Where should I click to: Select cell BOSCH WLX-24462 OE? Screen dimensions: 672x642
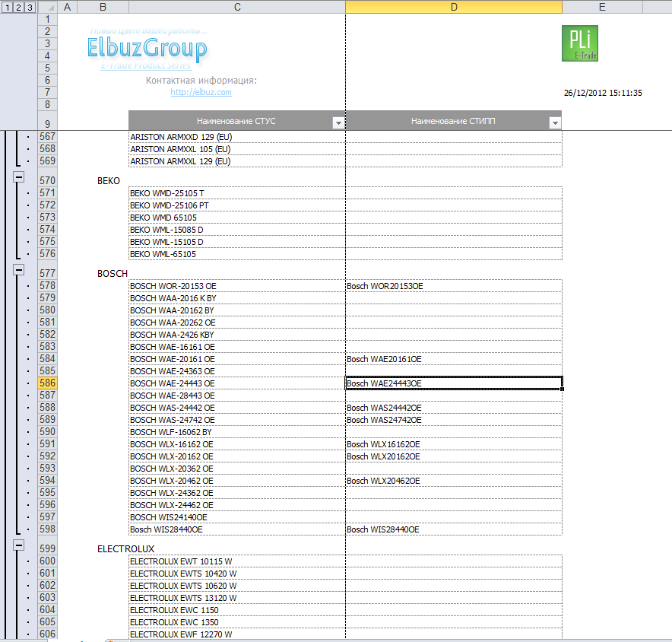point(237,505)
